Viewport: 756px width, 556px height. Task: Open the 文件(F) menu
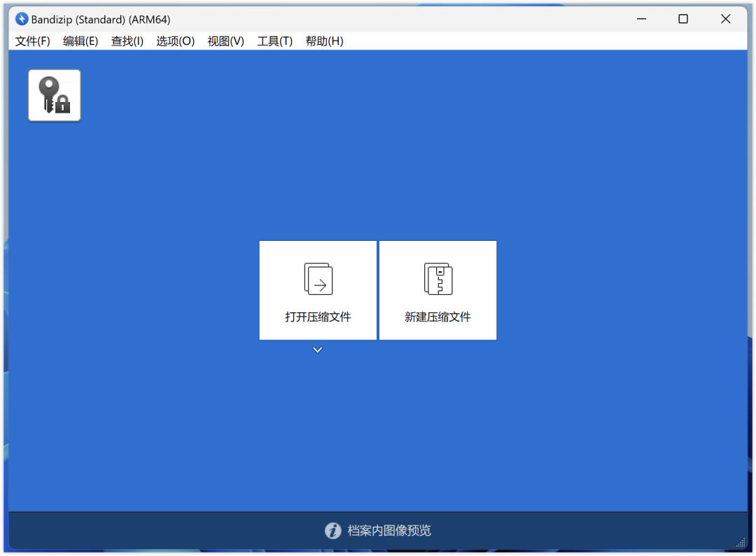(33, 41)
